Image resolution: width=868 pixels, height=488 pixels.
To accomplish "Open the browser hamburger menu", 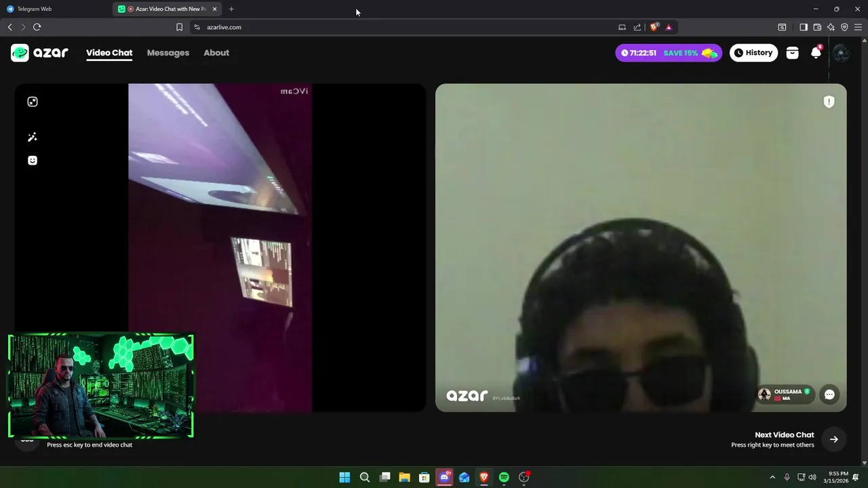I will [x=858, y=27].
